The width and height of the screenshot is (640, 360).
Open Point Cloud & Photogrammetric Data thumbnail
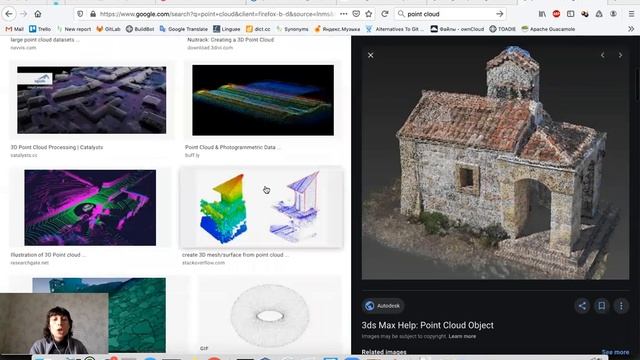click(x=263, y=100)
